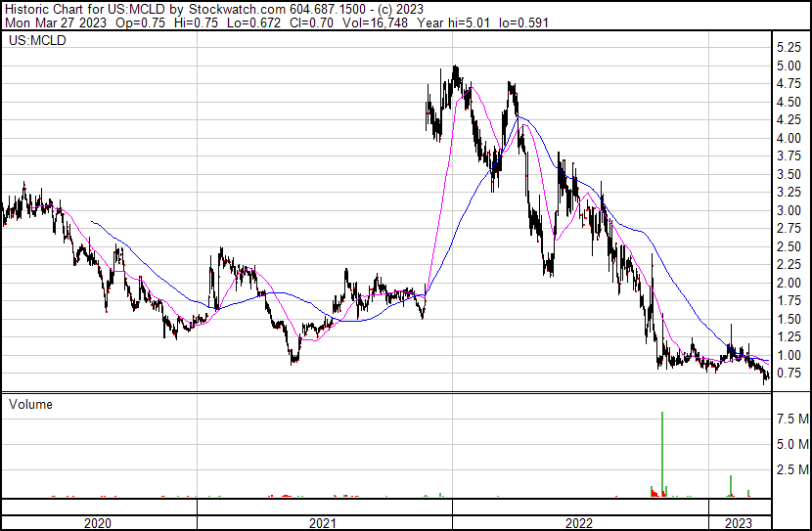Select the 2021 year label on timeline
This screenshot has width=812, height=531.
(324, 523)
